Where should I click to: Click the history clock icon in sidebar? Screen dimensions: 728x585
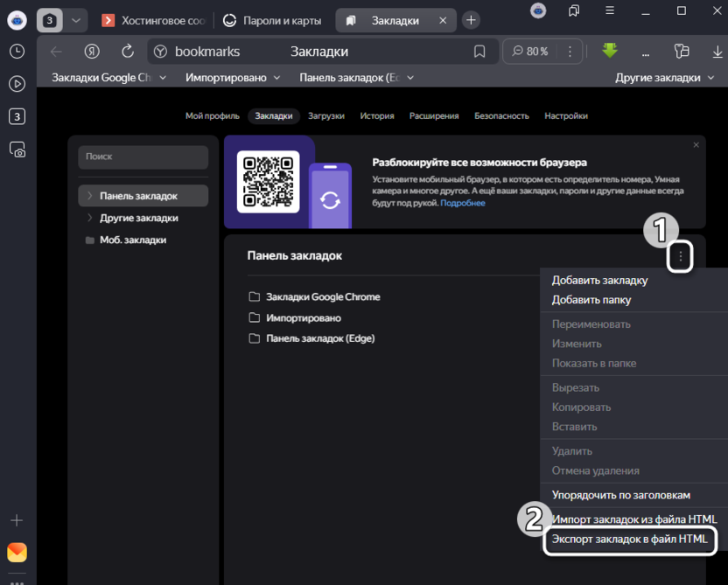click(x=17, y=52)
